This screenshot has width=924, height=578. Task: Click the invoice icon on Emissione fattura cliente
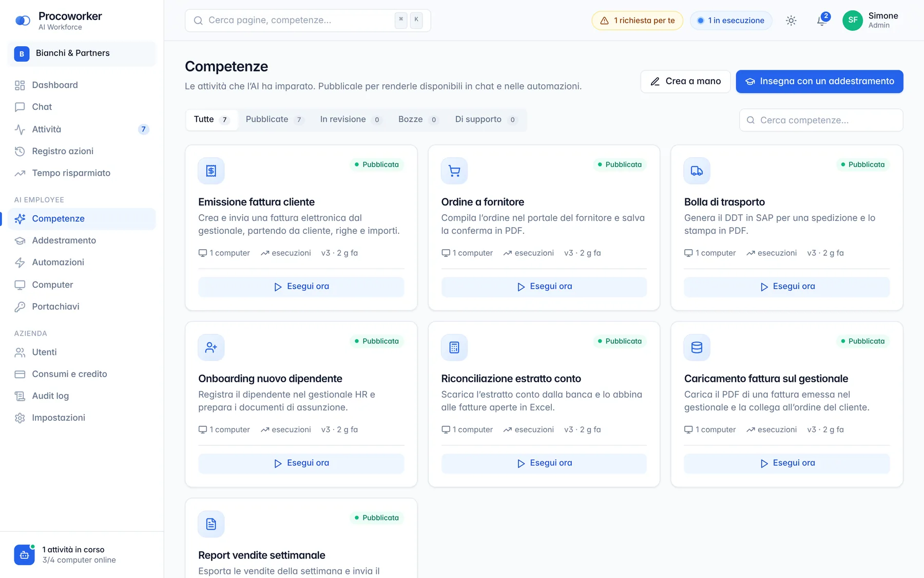click(211, 171)
